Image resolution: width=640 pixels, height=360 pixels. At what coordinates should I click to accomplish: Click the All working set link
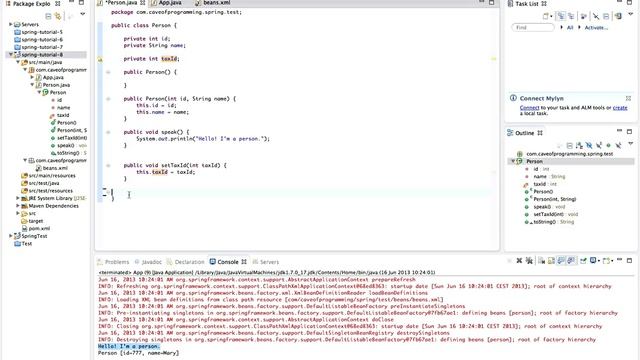click(x=570, y=27)
